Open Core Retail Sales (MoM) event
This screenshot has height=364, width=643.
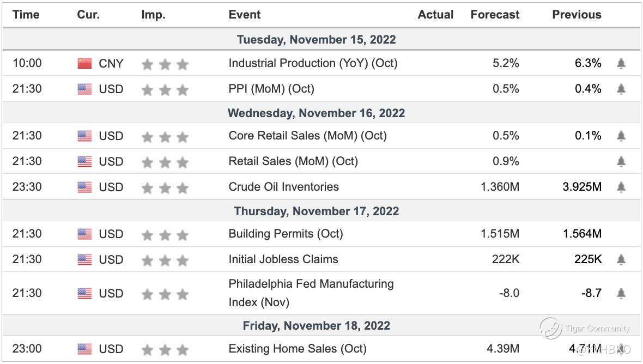click(x=307, y=136)
